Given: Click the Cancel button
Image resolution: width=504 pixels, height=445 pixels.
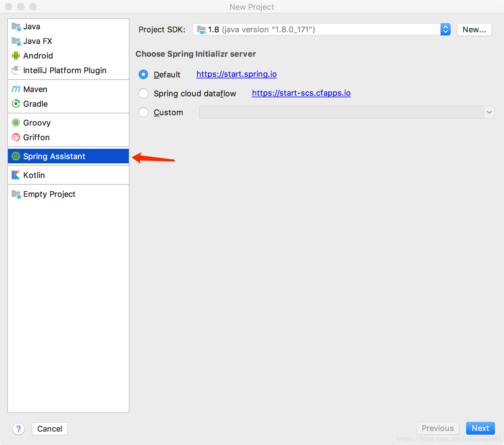Looking at the screenshot, I should coord(50,429).
